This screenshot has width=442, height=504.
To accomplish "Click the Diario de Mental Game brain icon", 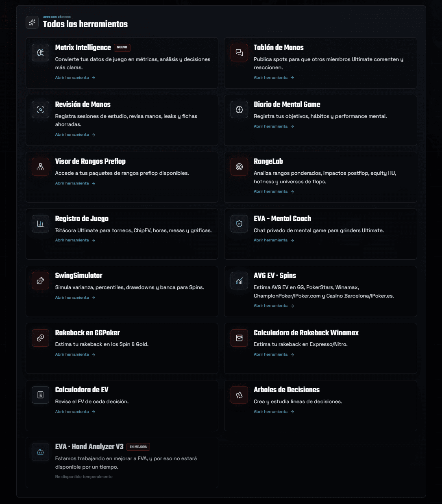I will pyautogui.click(x=239, y=110).
